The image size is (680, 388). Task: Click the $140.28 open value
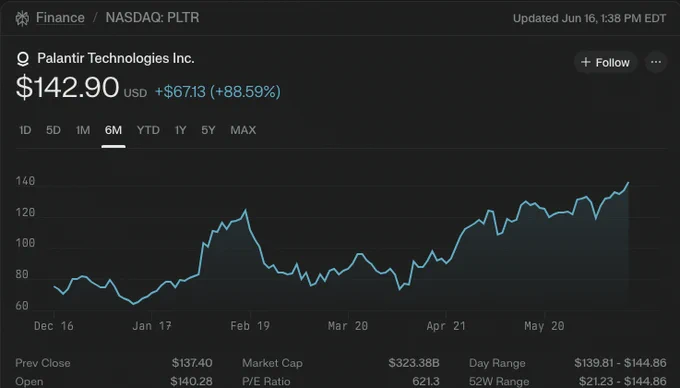click(191, 381)
